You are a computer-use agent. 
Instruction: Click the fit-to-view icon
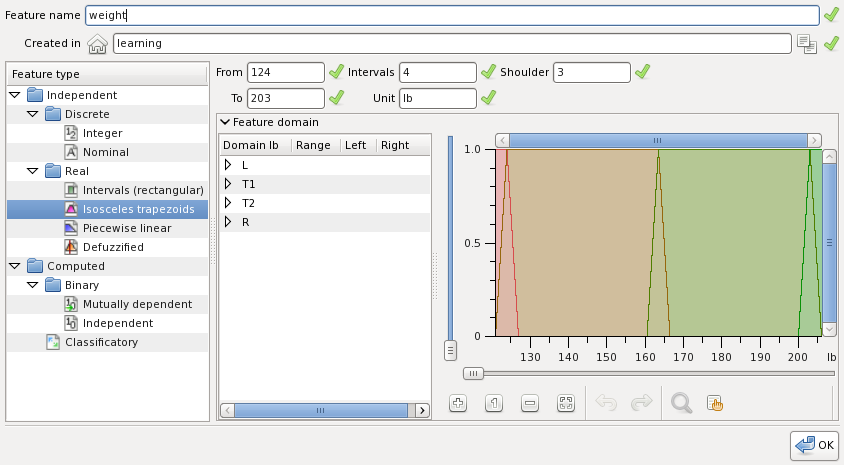click(566, 403)
